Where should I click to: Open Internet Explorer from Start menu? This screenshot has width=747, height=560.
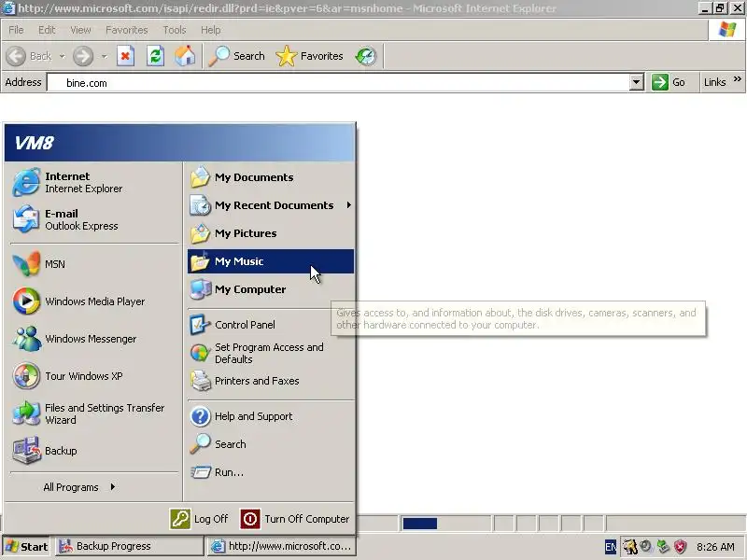tap(93, 182)
